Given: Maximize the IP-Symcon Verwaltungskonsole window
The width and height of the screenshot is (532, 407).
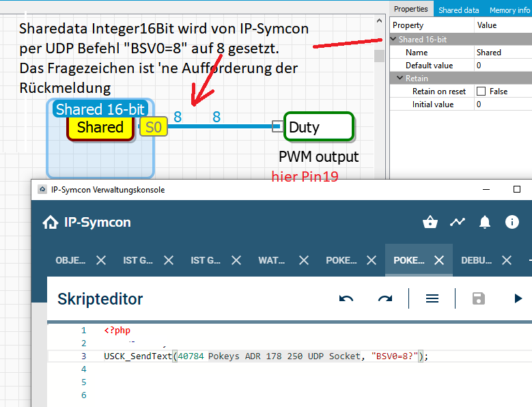Looking at the screenshot, I should pos(517,189).
